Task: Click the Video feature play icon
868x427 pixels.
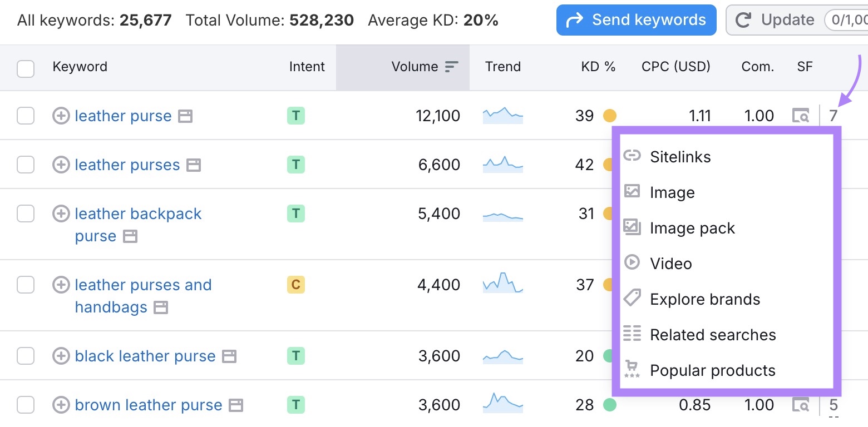Action: coord(632,263)
